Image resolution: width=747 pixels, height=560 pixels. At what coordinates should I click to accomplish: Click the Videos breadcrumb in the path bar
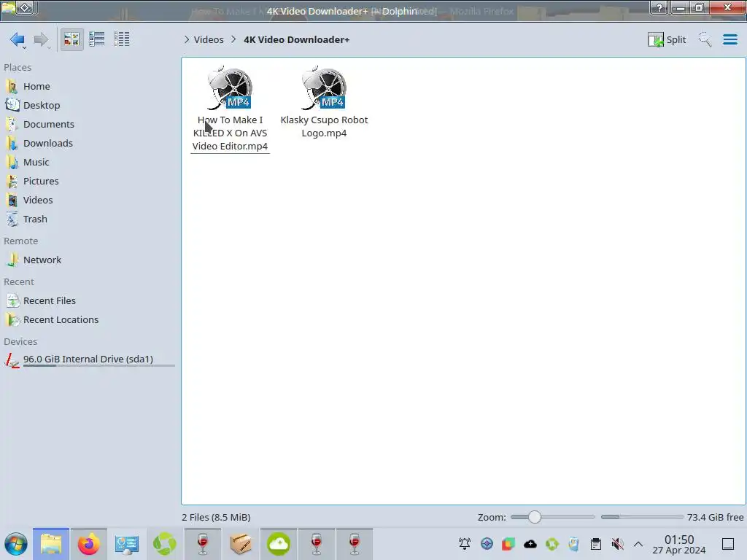209,39
